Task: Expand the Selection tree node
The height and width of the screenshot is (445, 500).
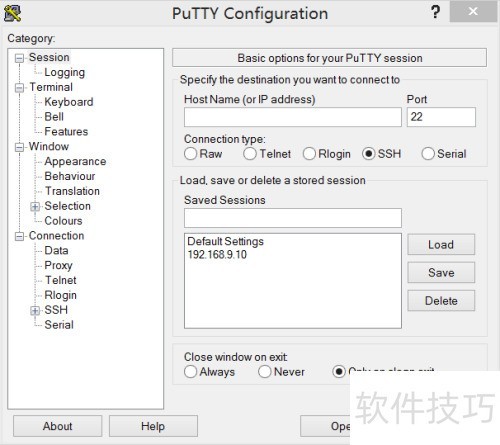Action: pos(35,207)
